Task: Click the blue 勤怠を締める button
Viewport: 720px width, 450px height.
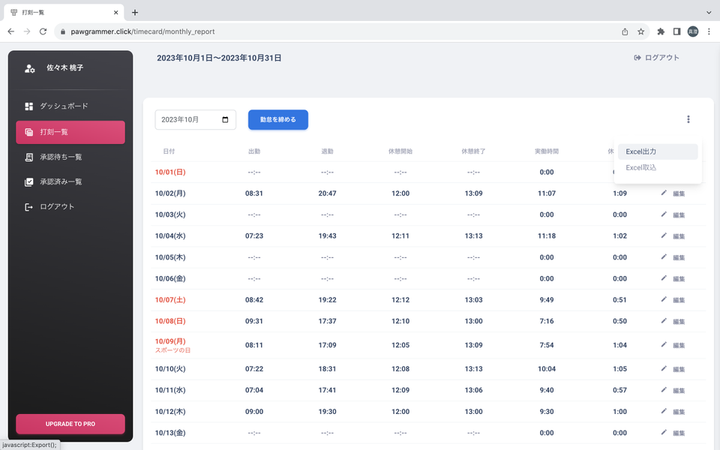Action: pyautogui.click(x=278, y=120)
